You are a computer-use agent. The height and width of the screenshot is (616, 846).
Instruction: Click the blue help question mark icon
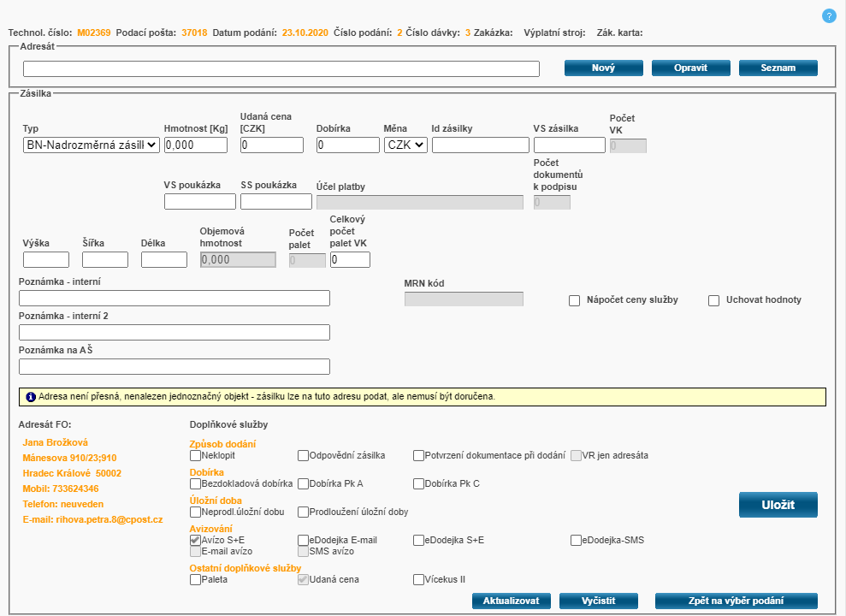tap(828, 16)
